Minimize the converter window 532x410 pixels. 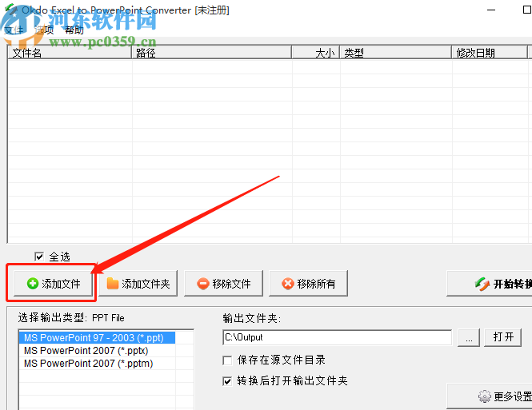pos(491,10)
